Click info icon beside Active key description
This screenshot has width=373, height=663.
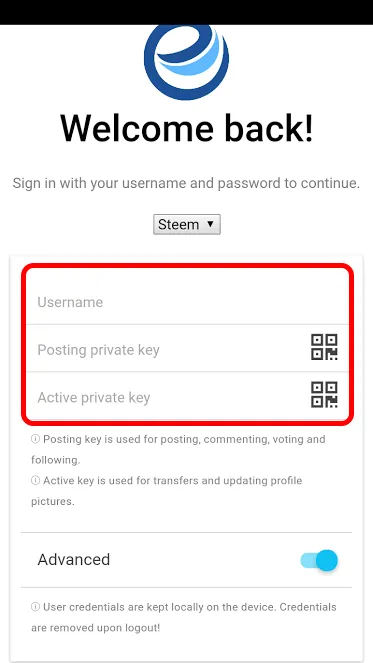point(36,481)
